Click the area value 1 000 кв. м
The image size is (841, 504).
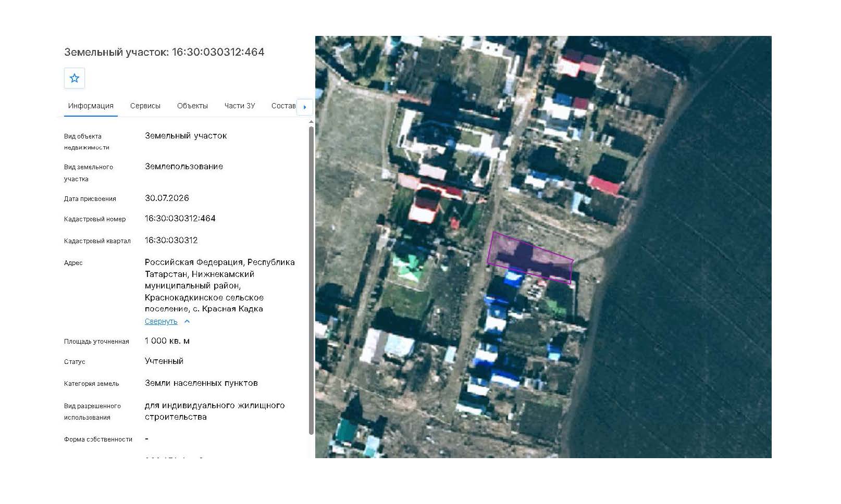click(167, 341)
